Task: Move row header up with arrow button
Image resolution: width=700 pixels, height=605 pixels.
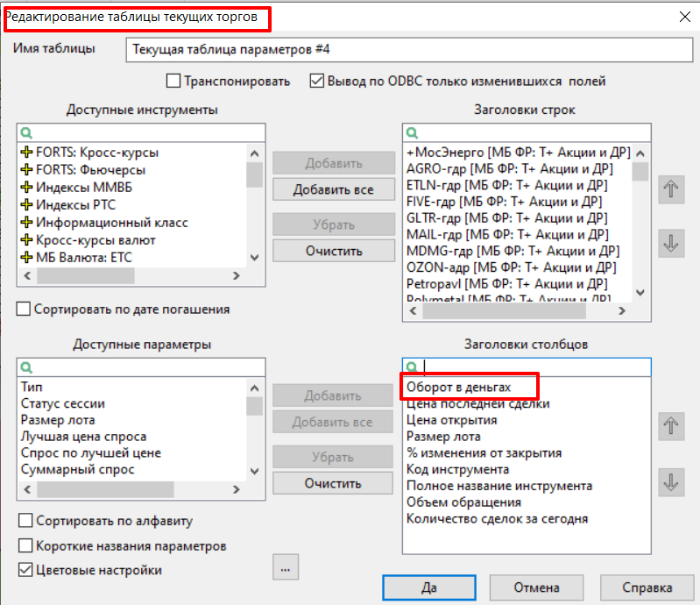Action: 671,190
